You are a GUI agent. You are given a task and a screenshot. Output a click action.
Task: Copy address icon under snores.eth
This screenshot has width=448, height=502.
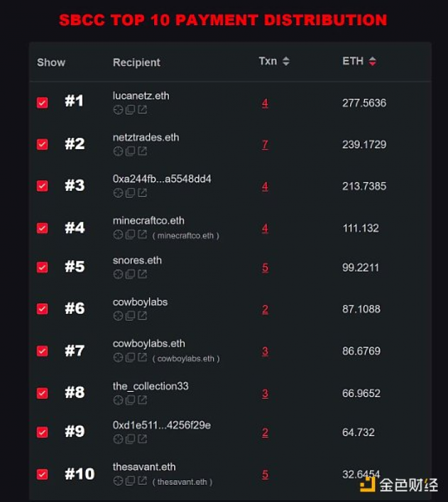(130, 274)
